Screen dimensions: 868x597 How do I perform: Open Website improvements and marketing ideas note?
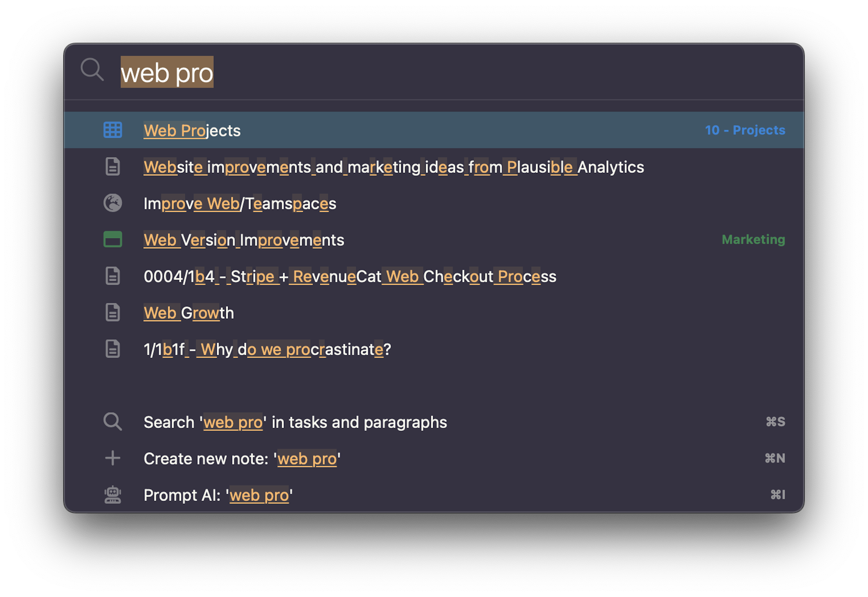[x=434, y=167]
